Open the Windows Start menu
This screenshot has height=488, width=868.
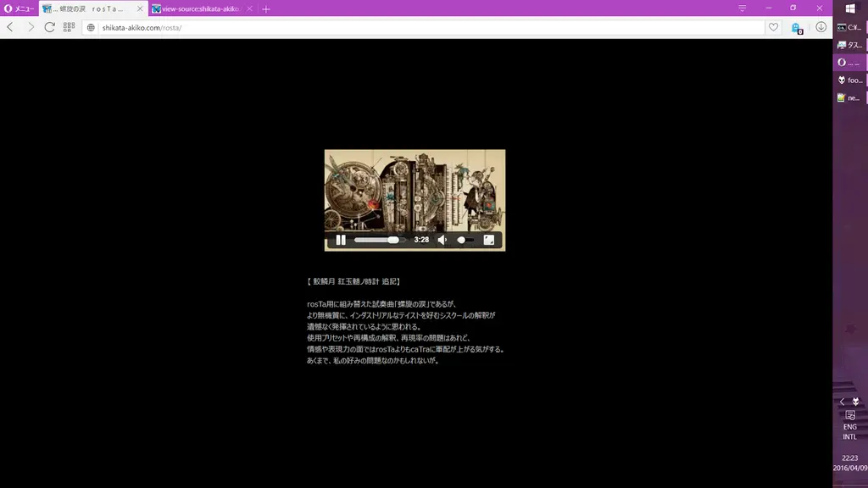[850, 8]
